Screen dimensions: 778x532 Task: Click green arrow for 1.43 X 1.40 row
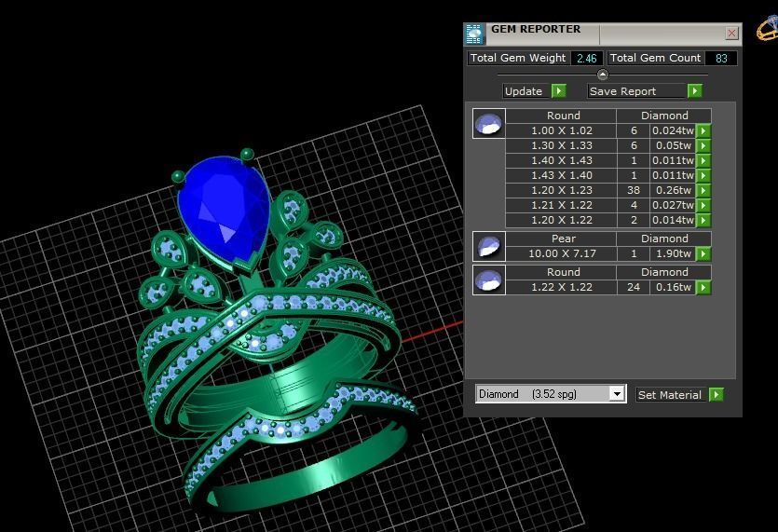[703, 175]
